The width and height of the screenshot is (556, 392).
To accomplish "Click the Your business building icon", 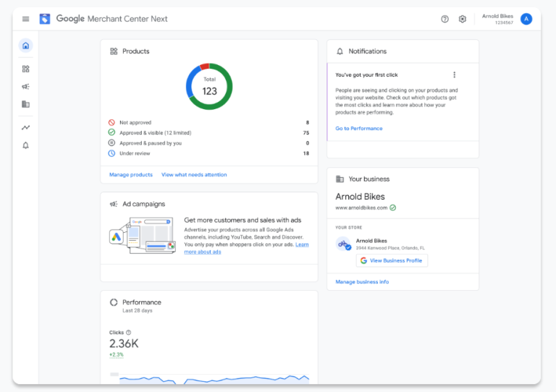I will pyautogui.click(x=340, y=179).
